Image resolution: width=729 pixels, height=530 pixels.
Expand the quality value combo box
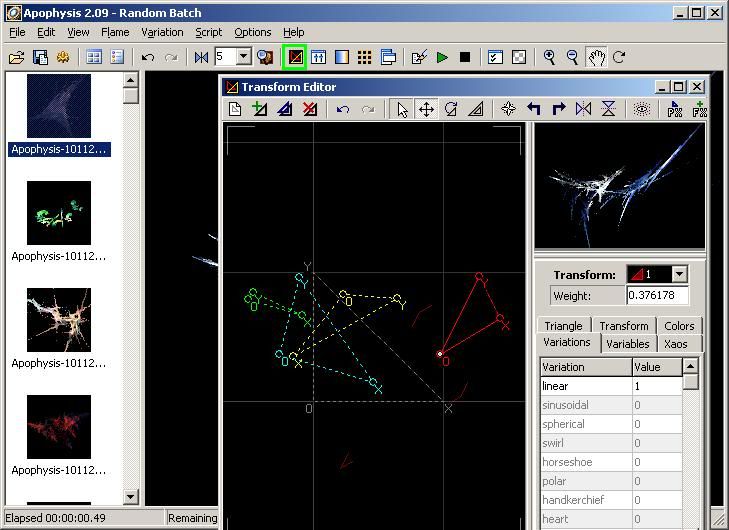click(244, 57)
